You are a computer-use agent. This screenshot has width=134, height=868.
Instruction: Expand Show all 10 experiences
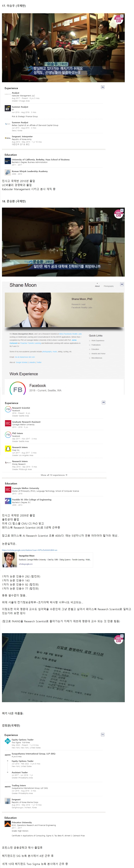[54, 475]
